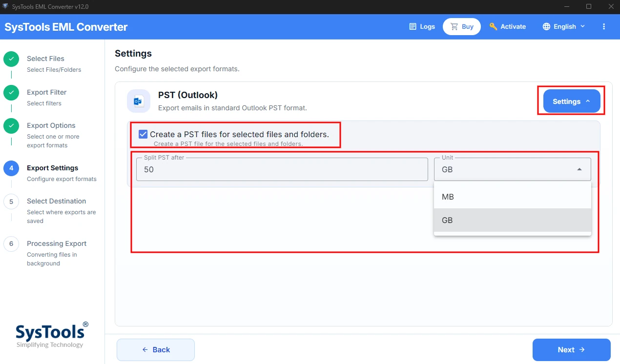The height and width of the screenshot is (364, 620).
Task: Click the app icon in the title bar
Action: pyautogui.click(x=6, y=6)
